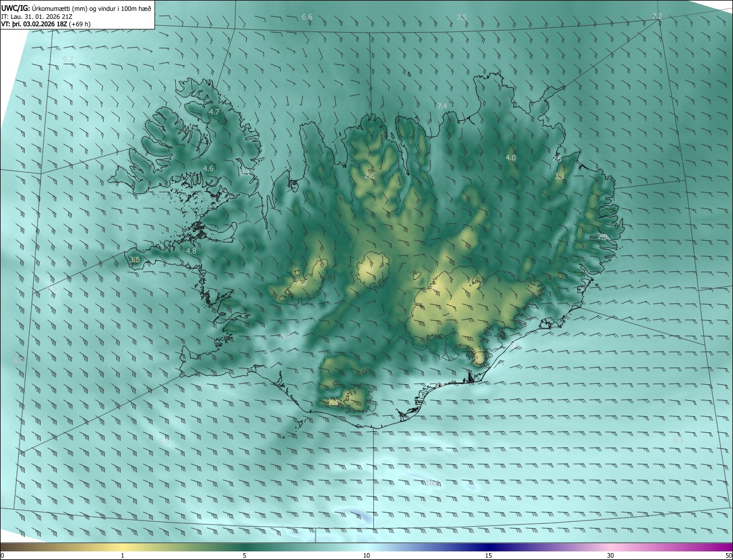The image size is (733, 560).
Task: Click the 30 tick on the color scale
Action: tap(610, 555)
